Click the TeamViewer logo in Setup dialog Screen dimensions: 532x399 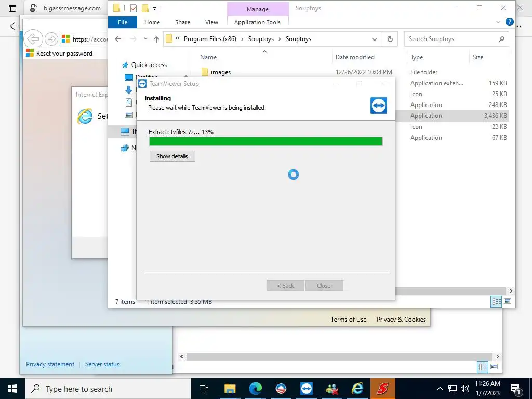click(379, 105)
